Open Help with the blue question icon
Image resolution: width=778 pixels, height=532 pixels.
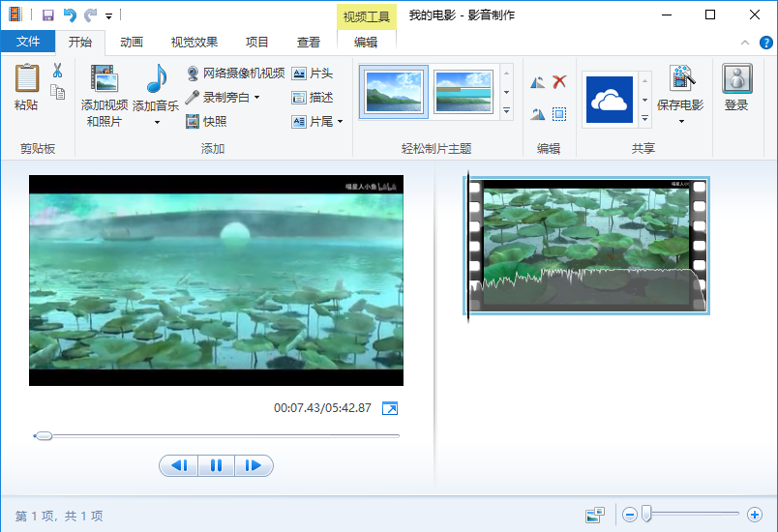click(766, 43)
